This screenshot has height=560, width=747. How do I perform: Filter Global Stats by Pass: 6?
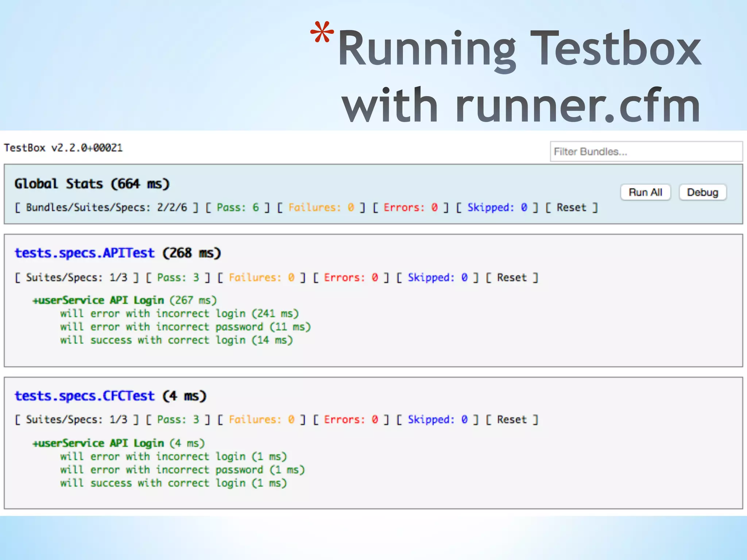coord(238,207)
